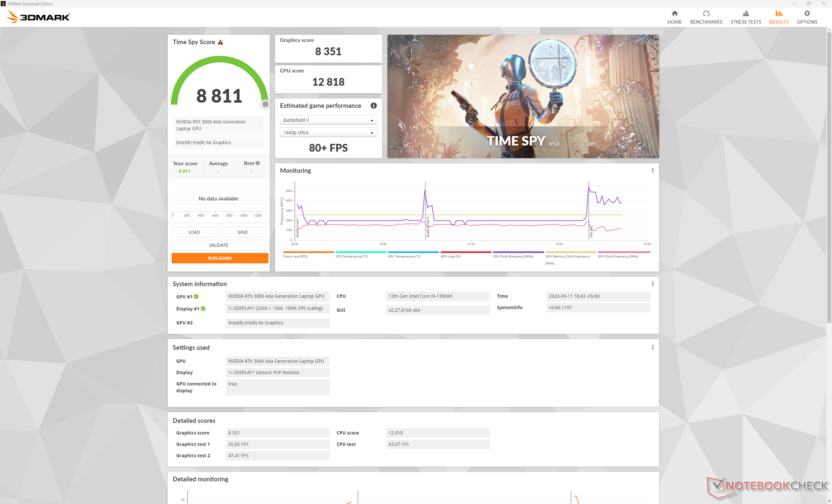Expand the Battlefield V game dropdown
Screen dimensions: 832x504
(328, 120)
